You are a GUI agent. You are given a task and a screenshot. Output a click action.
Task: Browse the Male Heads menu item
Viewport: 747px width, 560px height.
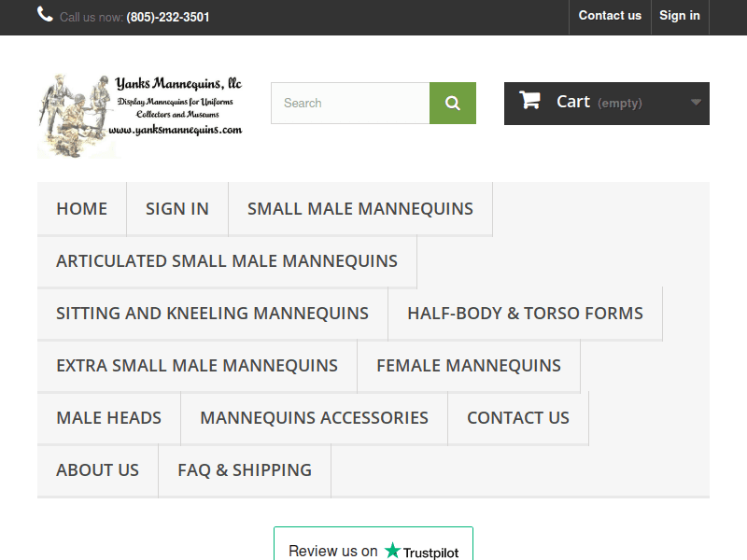pyautogui.click(x=109, y=418)
